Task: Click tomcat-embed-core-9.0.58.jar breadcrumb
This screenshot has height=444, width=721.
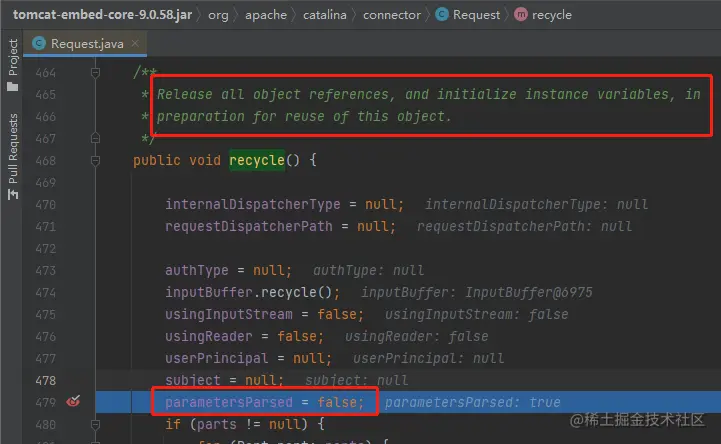Action: [x=102, y=15]
